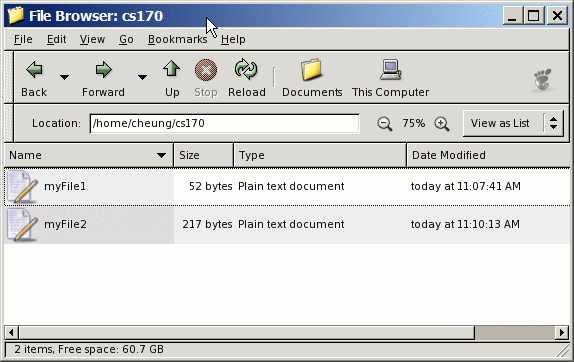Click the Stop loading icon
The width and height of the screenshot is (574, 362).
pos(206,70)
